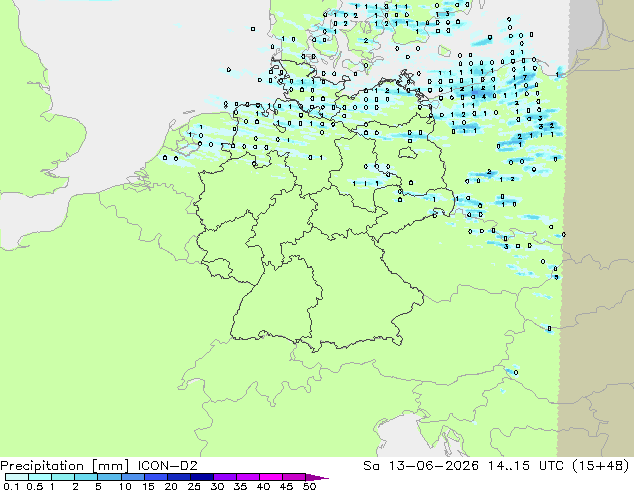Pick the 10–15 mm legend color box

click(133, 477)
